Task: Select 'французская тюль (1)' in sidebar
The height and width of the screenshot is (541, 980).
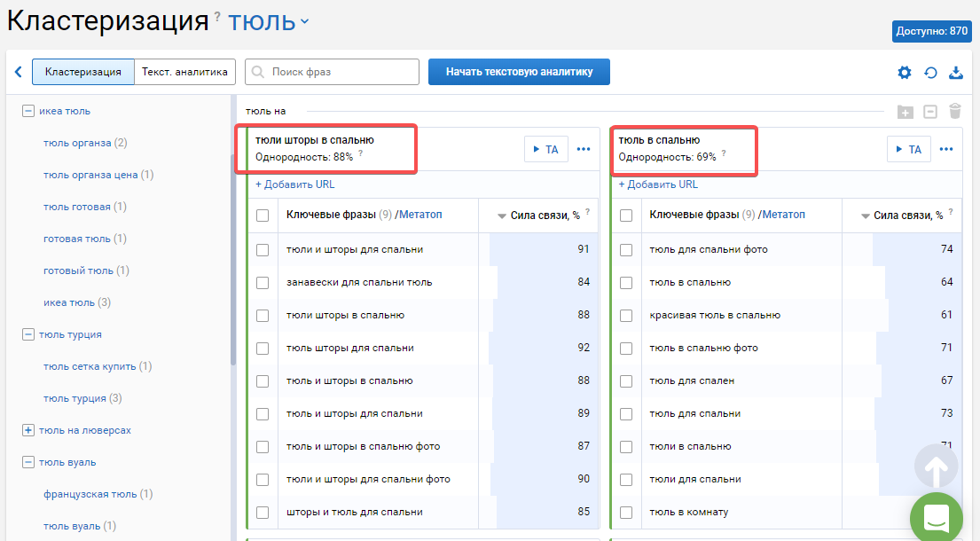Action: [98, 494]
